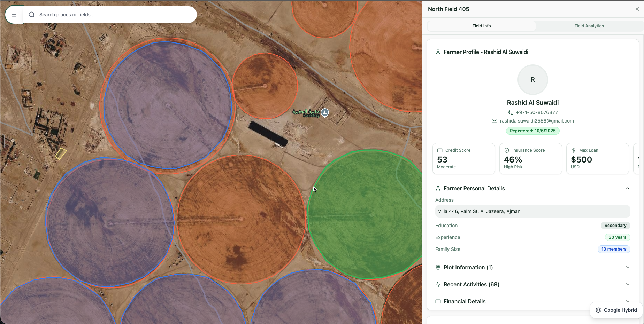Select the Insurance Score 46% card
The width and height of the screenshot is (644, 324).
point(530,159)
